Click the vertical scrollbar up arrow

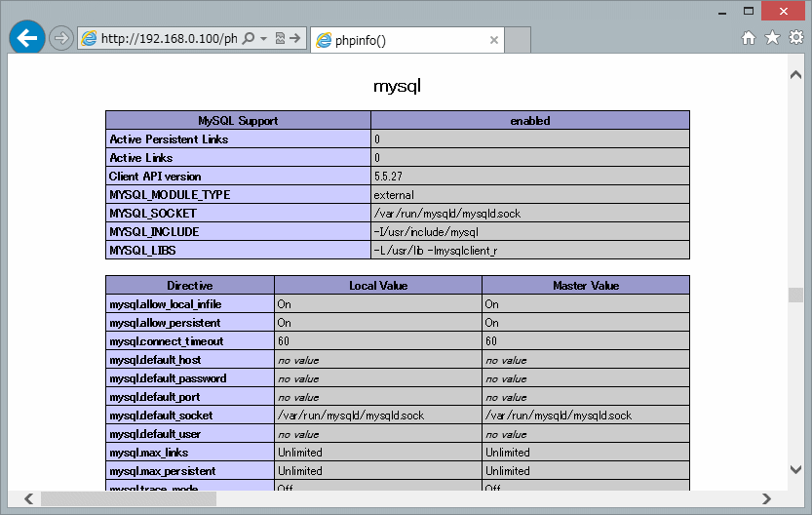(x=796, y=75)
